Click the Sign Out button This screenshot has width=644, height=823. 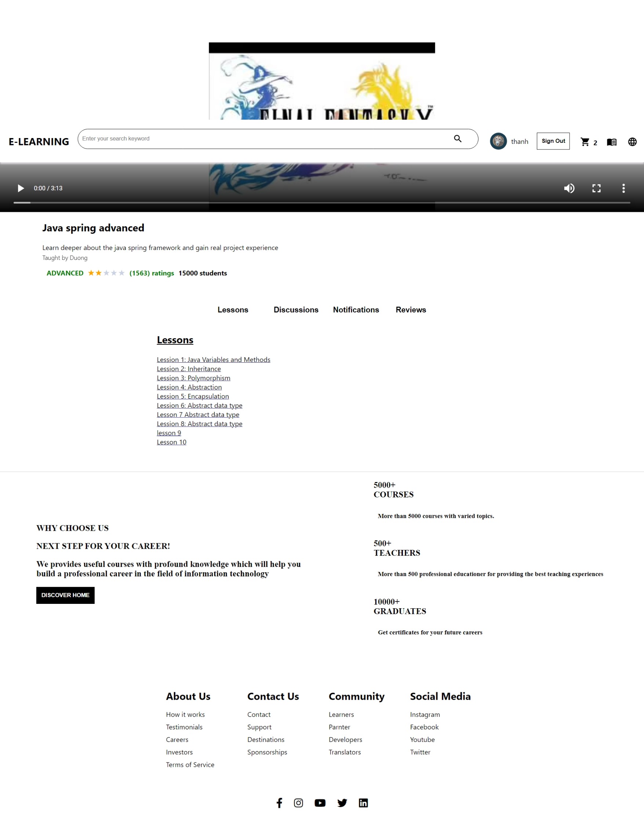point(553,141)
